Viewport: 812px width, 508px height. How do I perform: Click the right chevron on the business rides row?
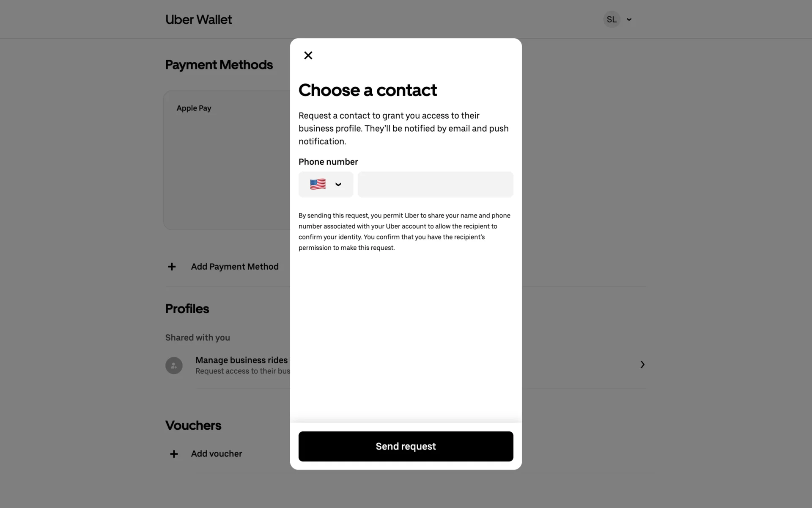[642, 364]
